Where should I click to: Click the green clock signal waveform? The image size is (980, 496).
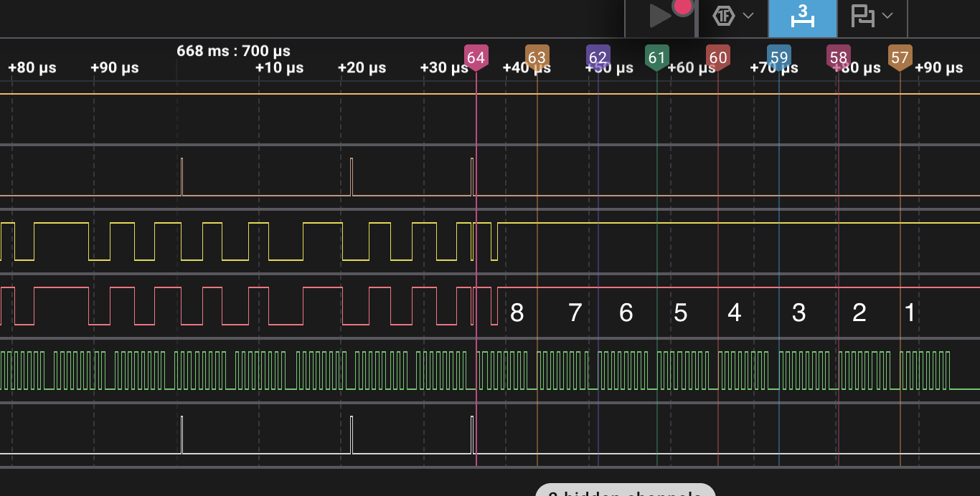point(490,371)
